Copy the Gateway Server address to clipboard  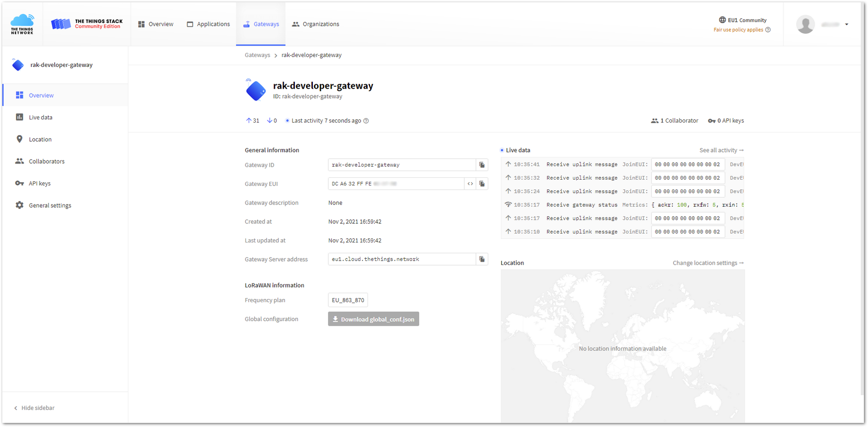(x=482, y=259)
